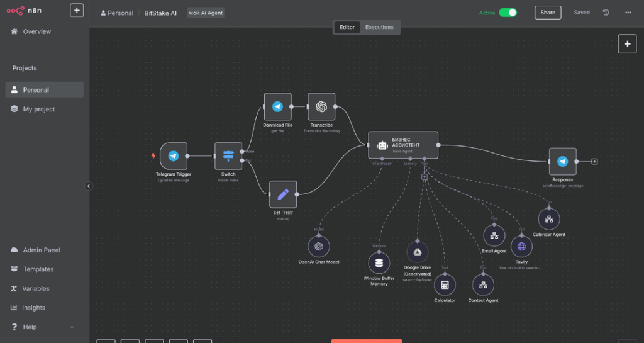Open the OpenAI Chat Model node
644x343 pixels.
tap(319, 246)
